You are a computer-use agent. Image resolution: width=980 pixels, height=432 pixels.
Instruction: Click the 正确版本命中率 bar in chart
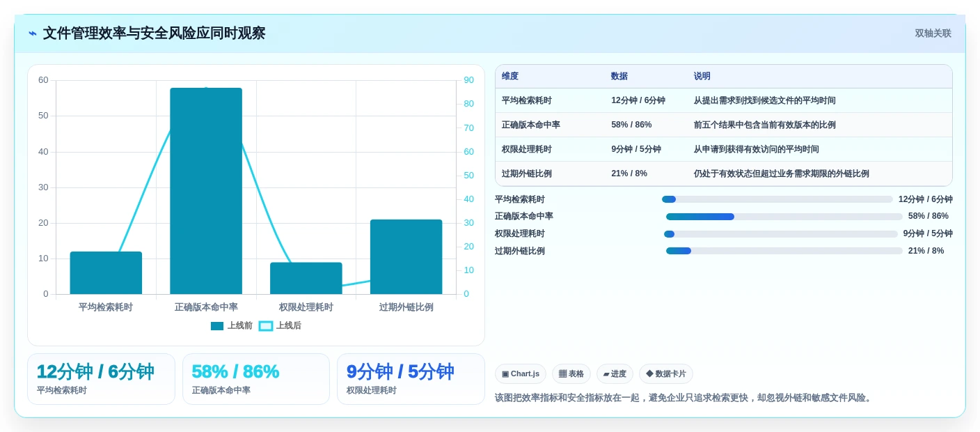click(206, 191)
